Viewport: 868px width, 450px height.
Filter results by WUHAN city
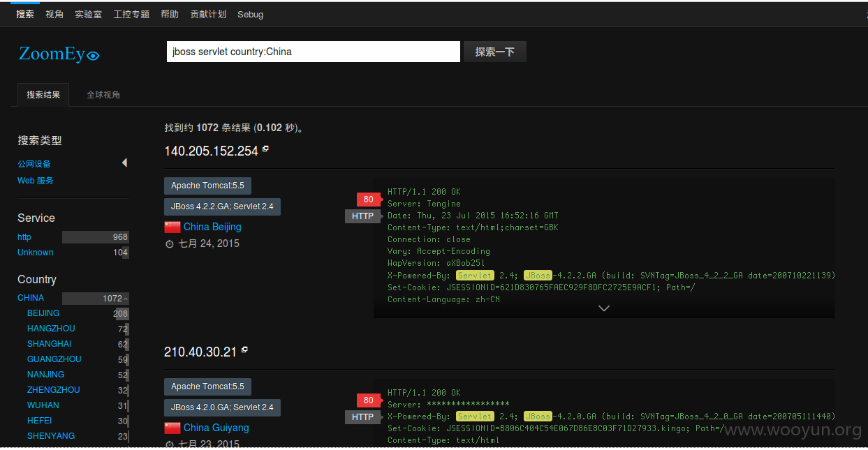point(43,405)
